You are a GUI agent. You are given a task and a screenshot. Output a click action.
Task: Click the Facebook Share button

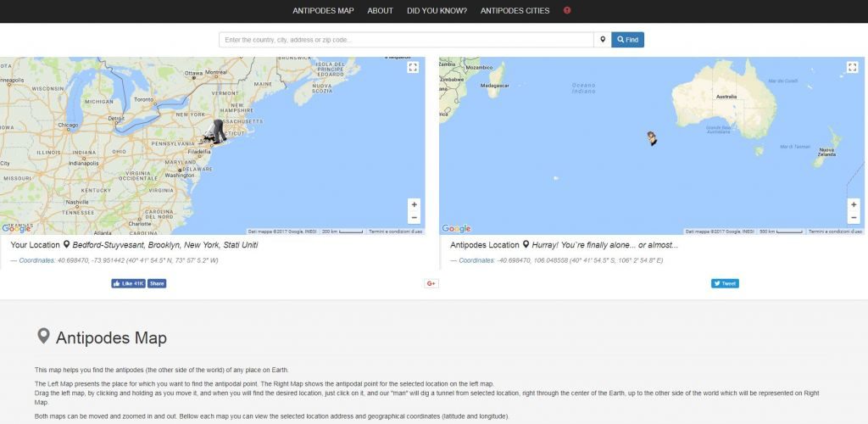click(x=157, y=283)
